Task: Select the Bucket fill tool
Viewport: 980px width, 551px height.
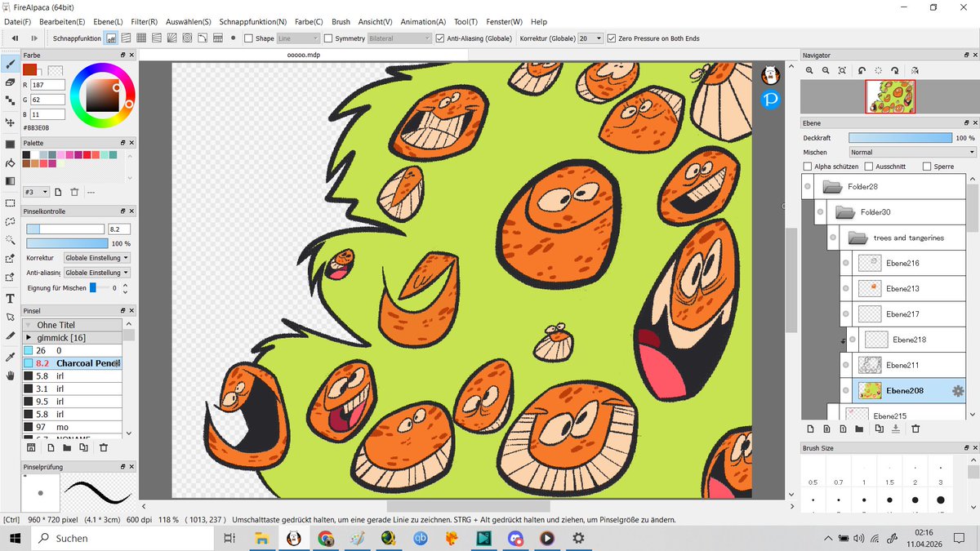Action: coord(10,162)
